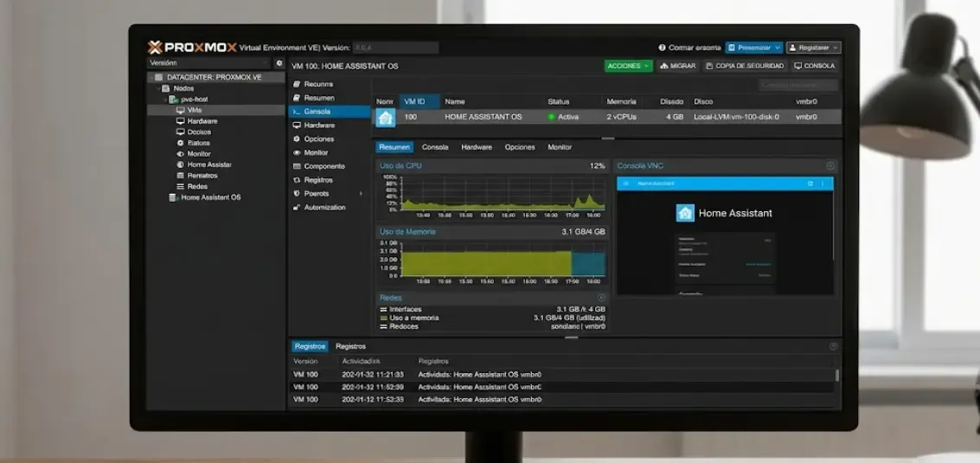The height and width of the screenshot is (463, 980).
Task: Click the CONSOLA button at top right
Action: click(x=815, y=66)
